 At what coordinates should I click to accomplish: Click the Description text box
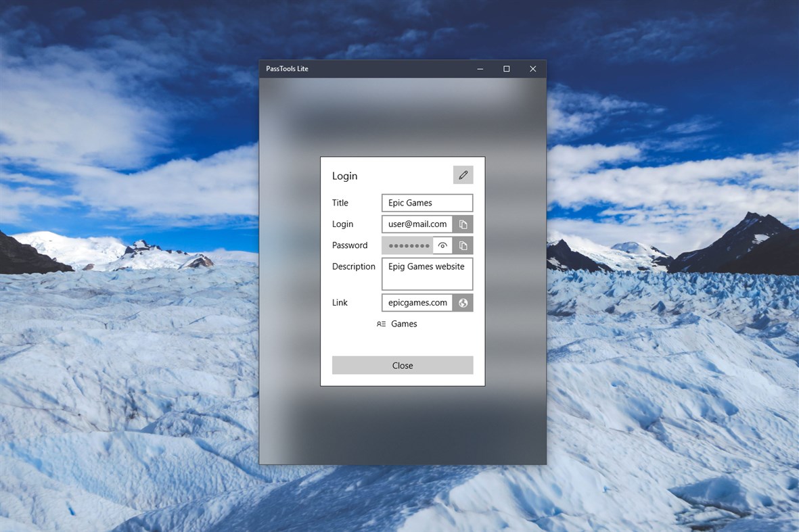coord(426,273)
